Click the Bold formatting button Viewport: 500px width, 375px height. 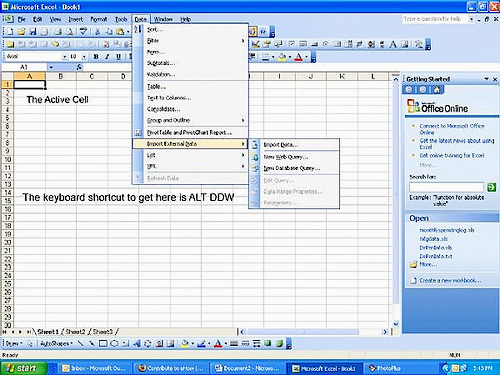96,57
